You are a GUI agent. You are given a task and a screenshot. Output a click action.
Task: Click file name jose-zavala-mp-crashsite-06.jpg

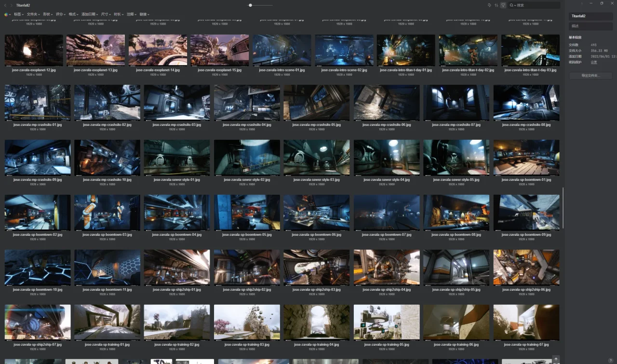pos(387,125)
